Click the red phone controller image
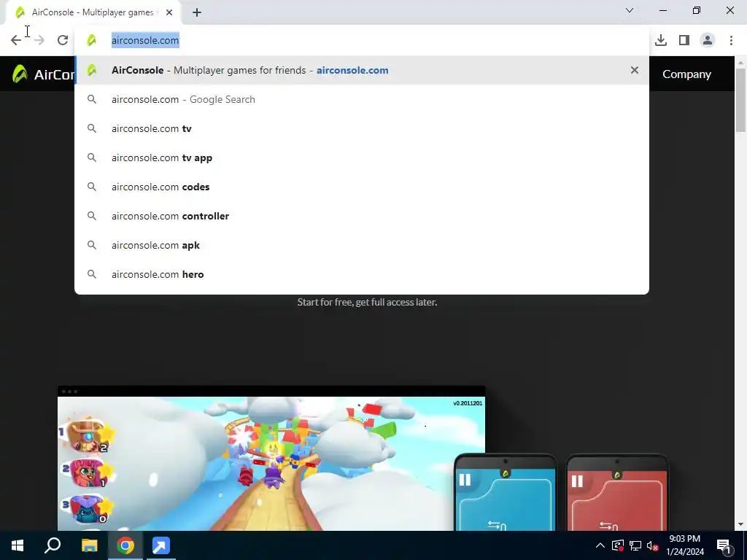 pos(617,493)
